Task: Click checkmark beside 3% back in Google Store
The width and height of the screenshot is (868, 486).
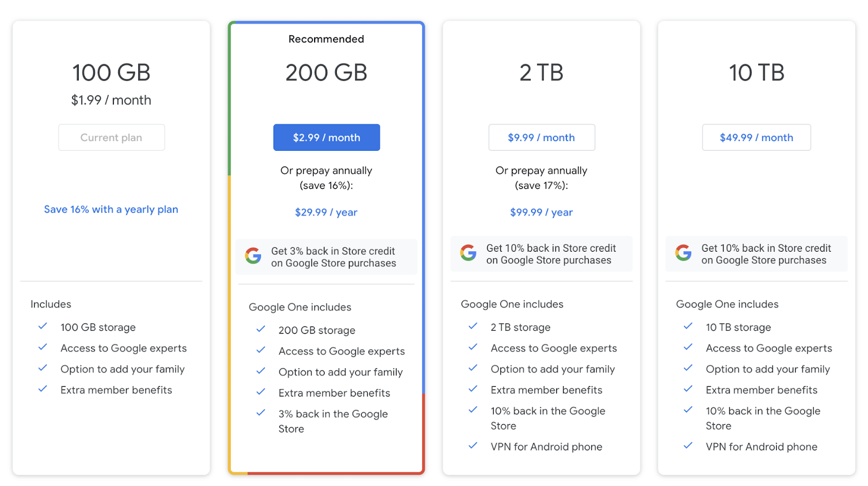Action: click(261, 413)
